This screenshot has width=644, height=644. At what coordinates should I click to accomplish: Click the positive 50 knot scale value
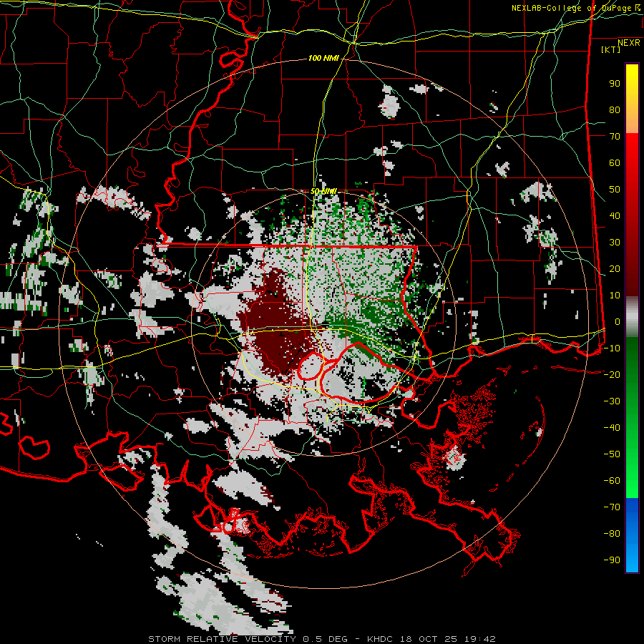click(x=615, y=190)
